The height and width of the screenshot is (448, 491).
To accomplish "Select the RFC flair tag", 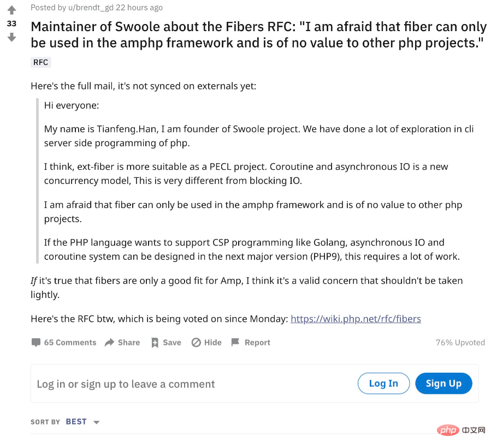I will 41,62.
